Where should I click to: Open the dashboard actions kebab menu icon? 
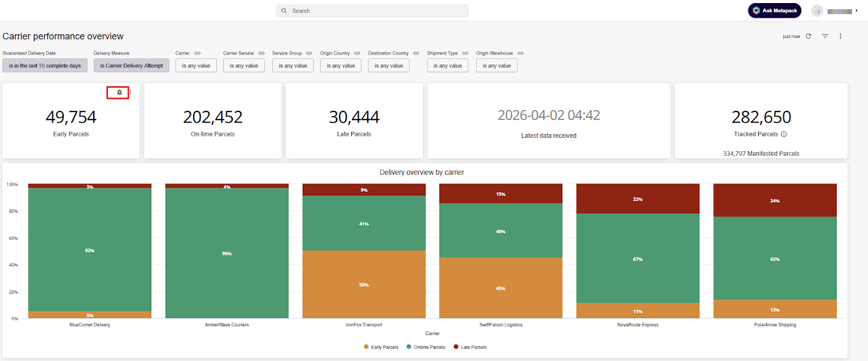point(840,36)
